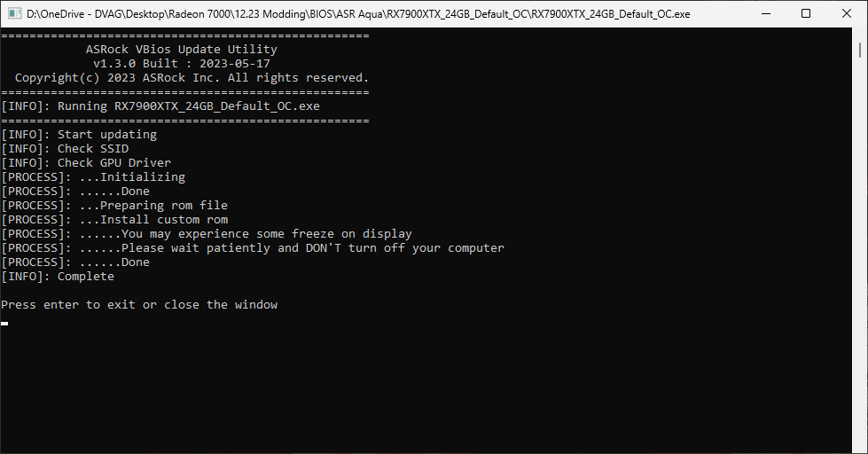
Task: Close the VBios updater window
Action: click(846, 14)
